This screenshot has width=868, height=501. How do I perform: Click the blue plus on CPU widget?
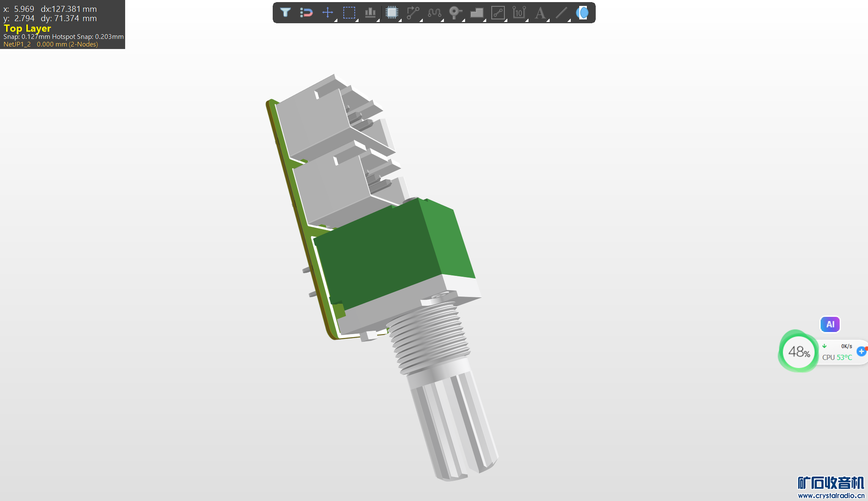click(x=861, y=351)
